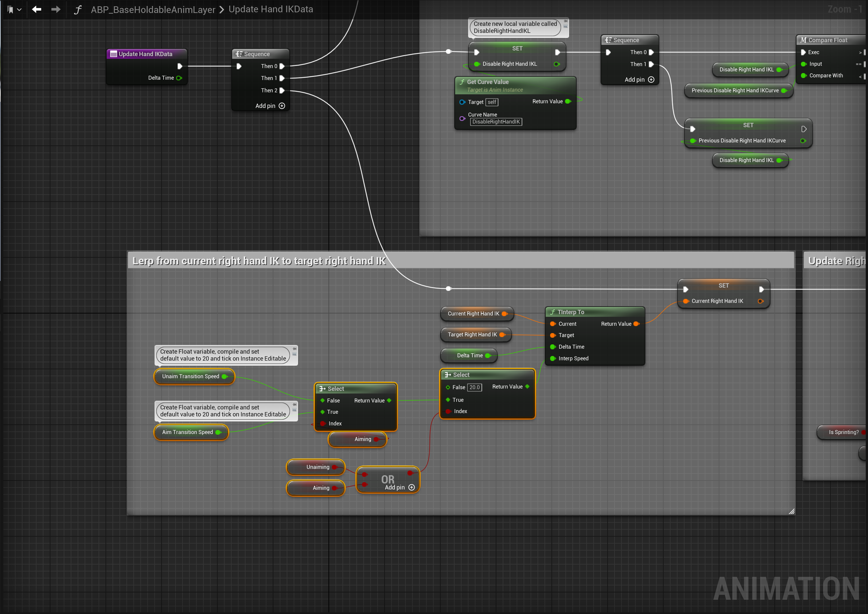The height and width of the screenshot is (614, 868).
Task: Add pin on the second Sequence node
Action: [x=651, y=79]
